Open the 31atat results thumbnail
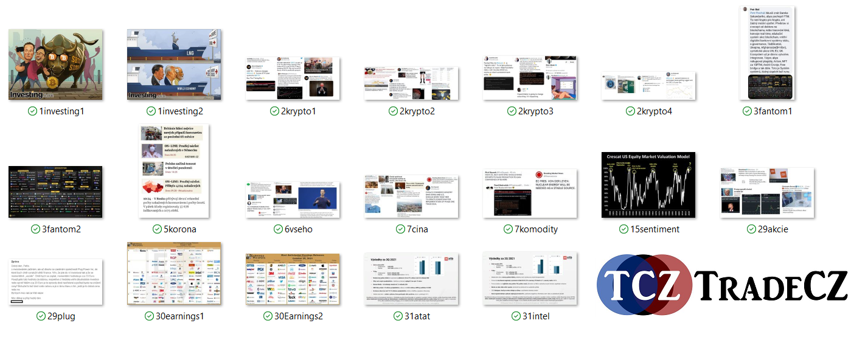Viewport: 868px width, 340px height. 411,279
